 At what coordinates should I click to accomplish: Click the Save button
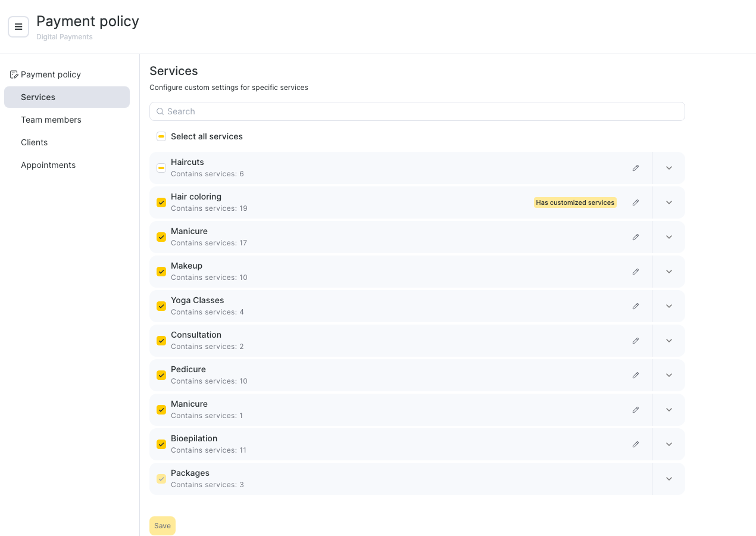163,526
